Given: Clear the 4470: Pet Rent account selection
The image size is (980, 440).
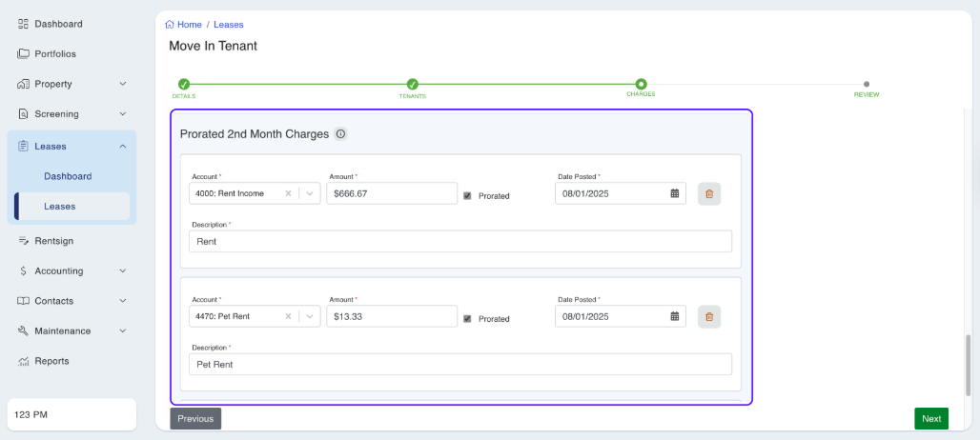Looking at the screenshot, I should coord(288,316).
